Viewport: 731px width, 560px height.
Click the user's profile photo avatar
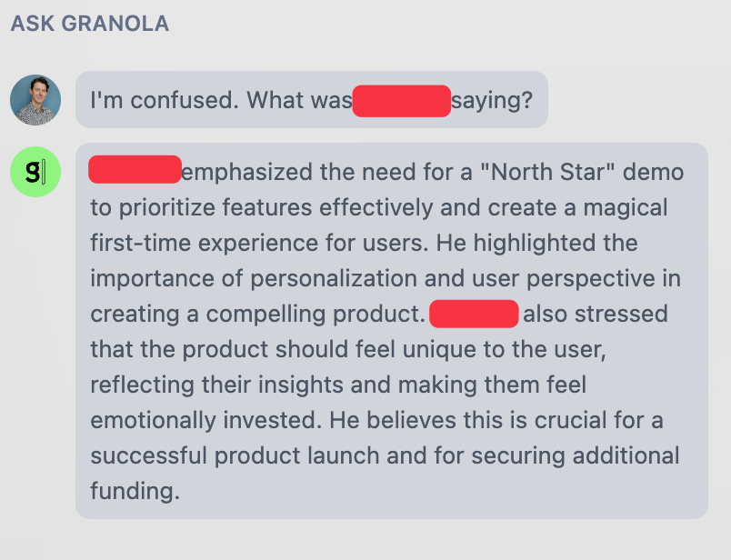pos(35,100)
